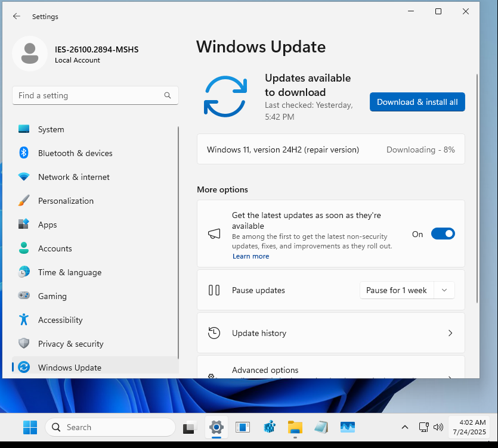
Task: Open Privacy & security settings
Action: (95, 343)
